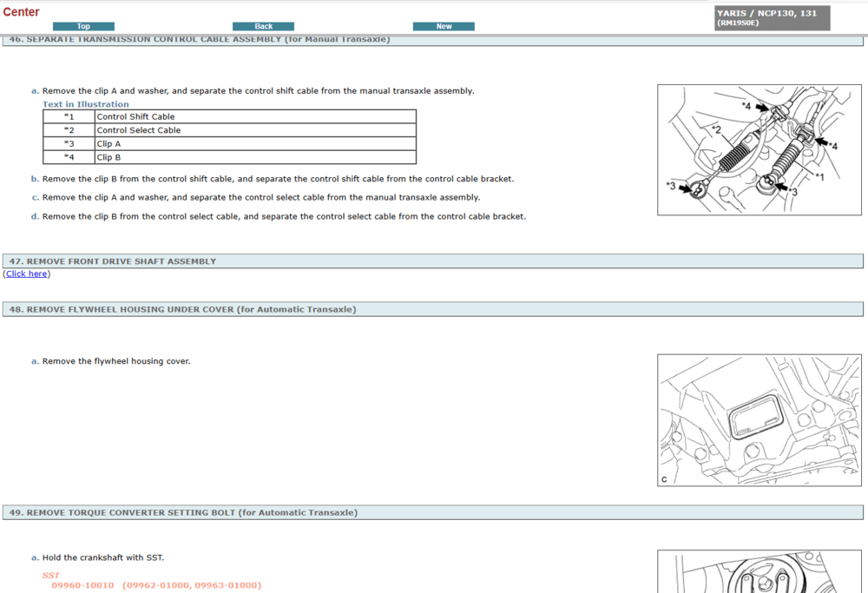The width and height of the screenshot is (868, 593).
Task: Select section 46 Separate Transmission Control Cable header
Action: [x=200, y=40]
